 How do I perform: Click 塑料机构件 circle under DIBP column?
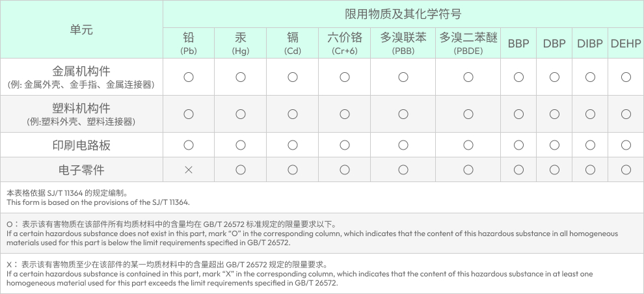[x=590, y=114]
